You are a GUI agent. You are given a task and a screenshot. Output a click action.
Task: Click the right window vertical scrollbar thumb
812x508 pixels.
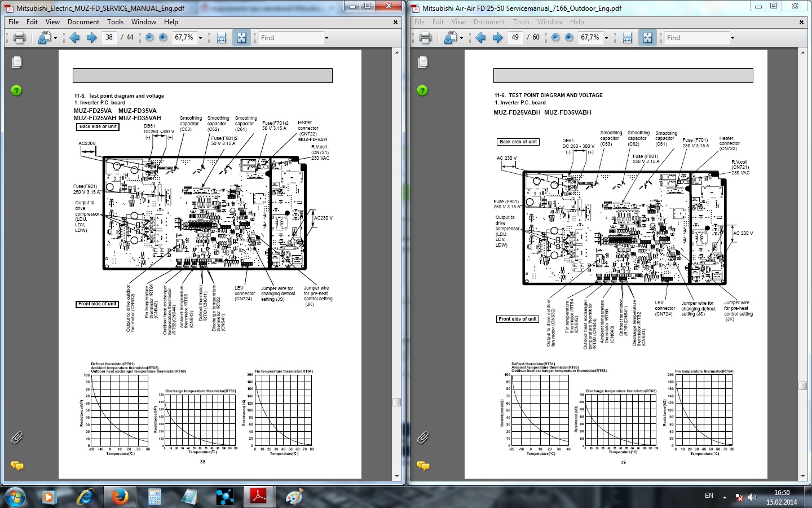tap(802, 386)
